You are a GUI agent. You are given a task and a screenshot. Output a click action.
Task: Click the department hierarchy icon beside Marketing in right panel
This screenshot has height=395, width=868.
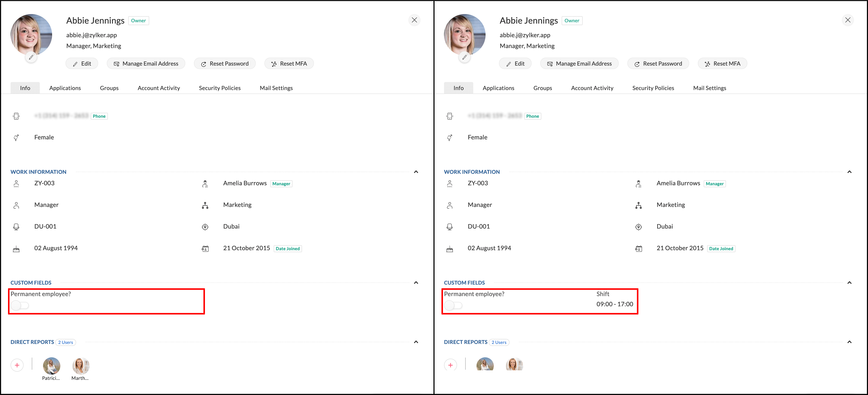(x=638, y=205)
